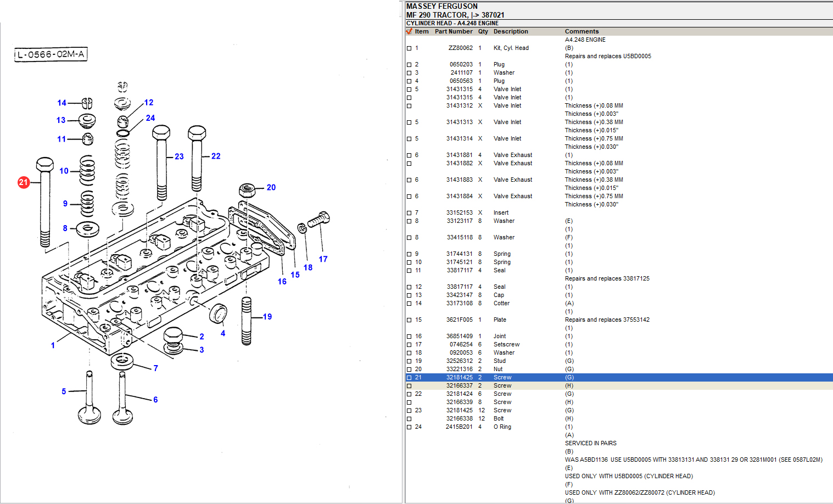The width and height of the screenshot is (833, 504).
Task: Check the box for item 1 Kit, Cyl. Head
Action: [x=409, y=48]
